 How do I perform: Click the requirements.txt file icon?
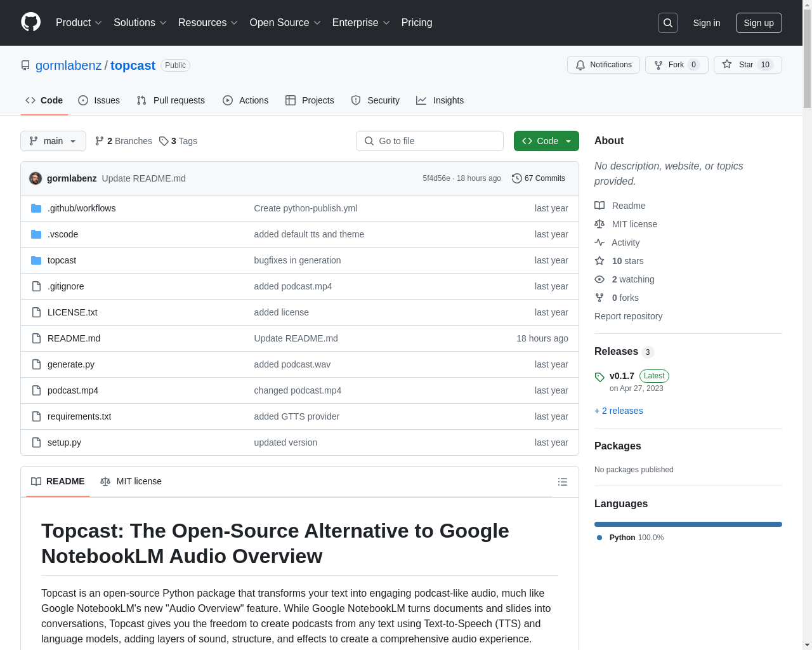[x=36, y=416]
